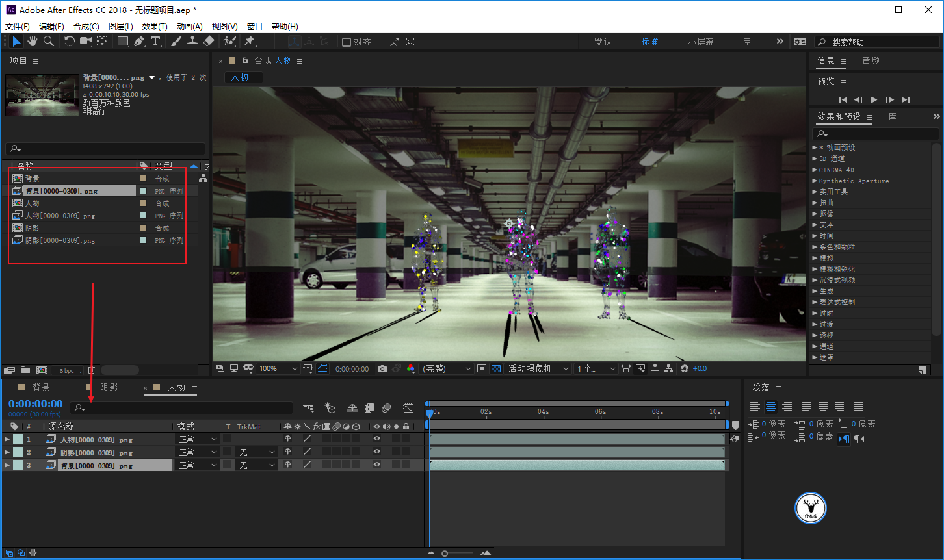
Task: Click the snapshot camera icon in viewer
Action: [x=382, y=368]
